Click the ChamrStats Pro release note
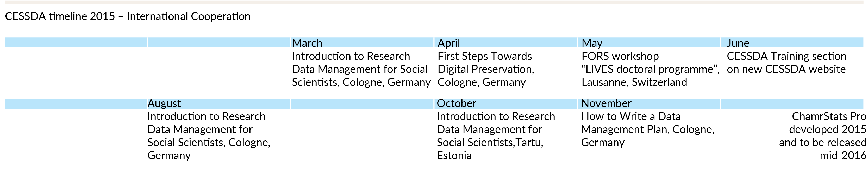 (822, 136)
